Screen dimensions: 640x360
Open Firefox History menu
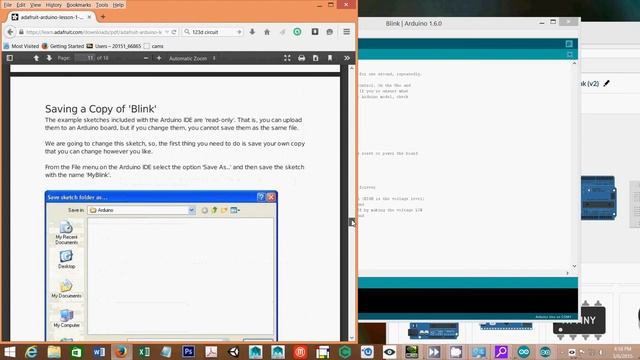tap(53, 5)
